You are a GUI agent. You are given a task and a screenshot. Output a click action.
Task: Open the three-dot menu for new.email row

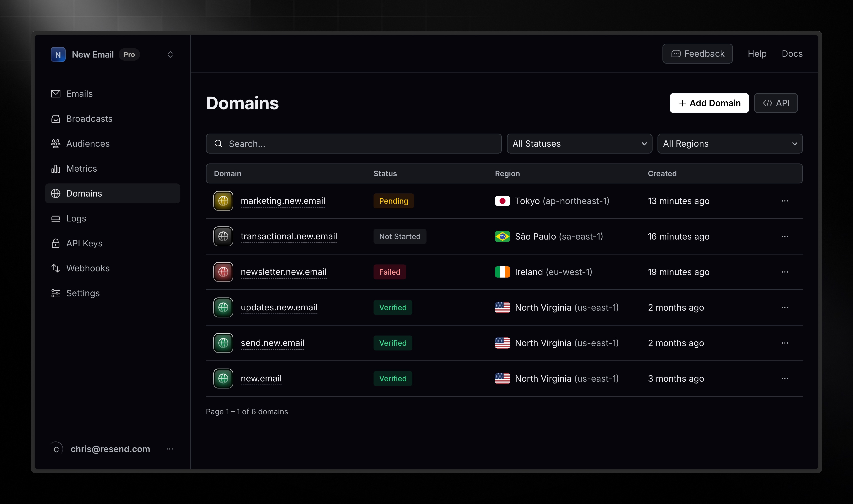click(x=784, y=378)
